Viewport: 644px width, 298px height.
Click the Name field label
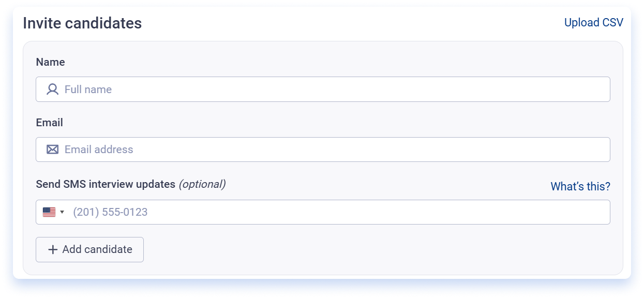pos(51,62)
